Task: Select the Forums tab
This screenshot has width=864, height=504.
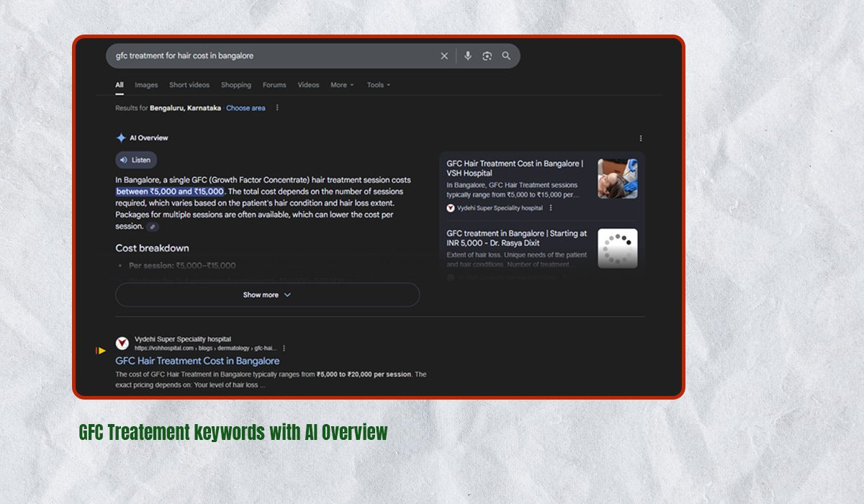Action: [274, 85]
